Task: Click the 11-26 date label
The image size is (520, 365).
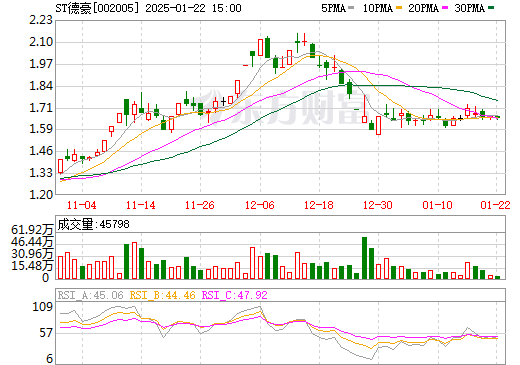Action: coord(200,205)
